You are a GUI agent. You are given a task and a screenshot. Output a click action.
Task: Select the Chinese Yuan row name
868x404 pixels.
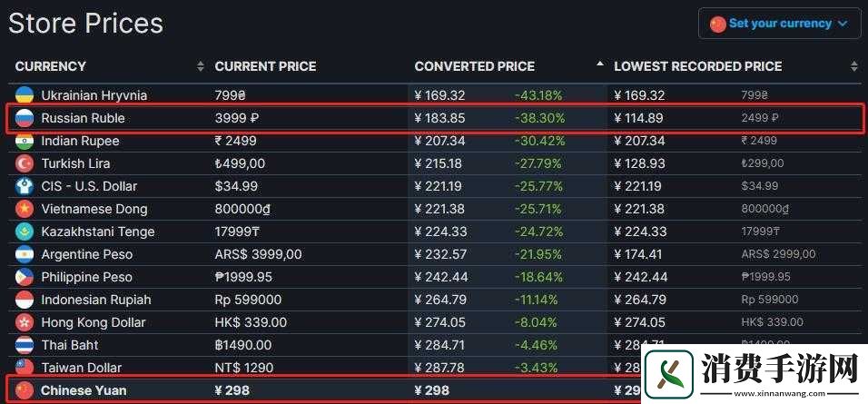tap(84, 390)
